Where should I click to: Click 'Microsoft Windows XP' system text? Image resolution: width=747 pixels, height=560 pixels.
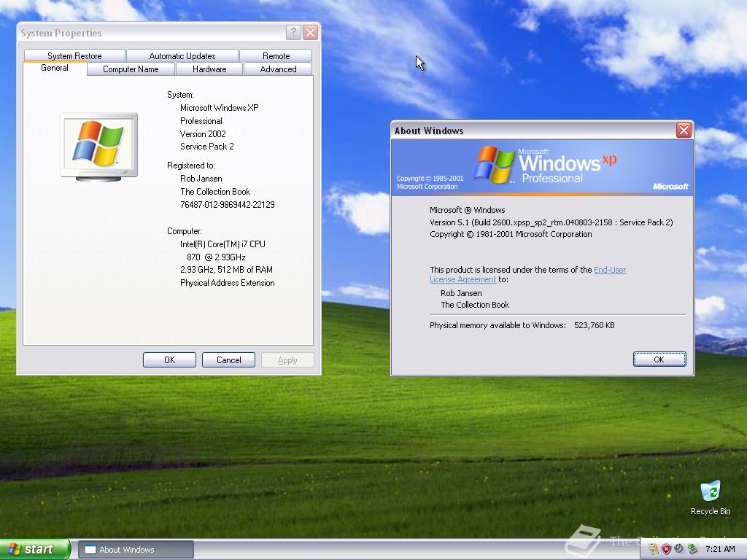coord(219,108)
